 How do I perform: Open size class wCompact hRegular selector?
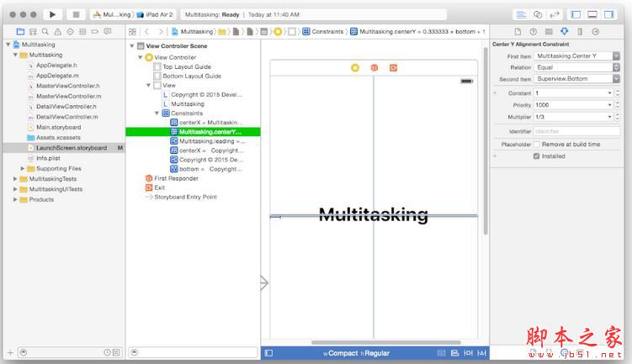point(356,353)
